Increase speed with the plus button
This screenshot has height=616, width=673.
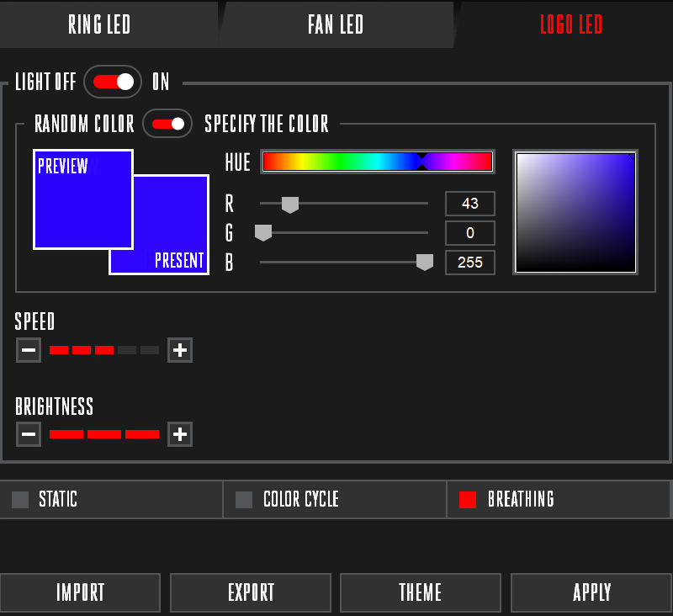tap(180, 350)
